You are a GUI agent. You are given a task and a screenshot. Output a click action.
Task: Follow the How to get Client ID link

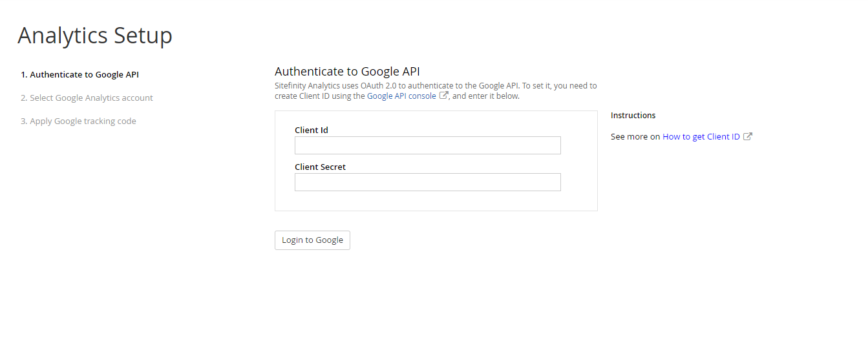tap(701, 136)
